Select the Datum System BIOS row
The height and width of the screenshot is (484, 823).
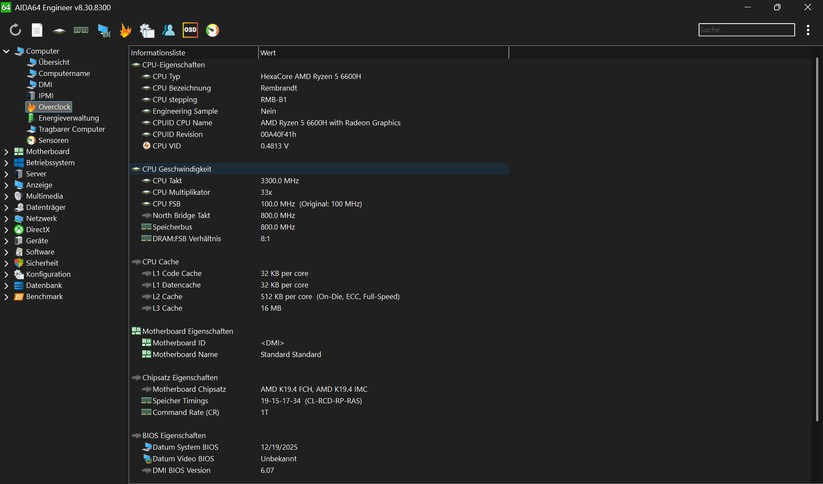[319, 447]
